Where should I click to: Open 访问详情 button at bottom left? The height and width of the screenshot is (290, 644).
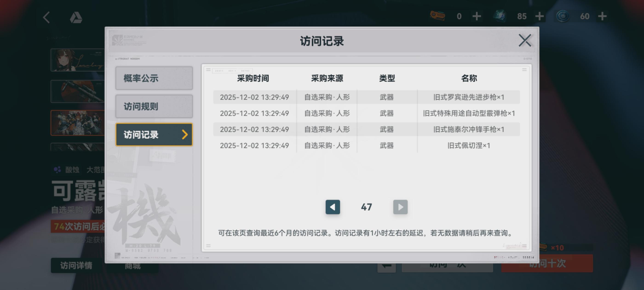pyautogui.click(x=76, y=265)
